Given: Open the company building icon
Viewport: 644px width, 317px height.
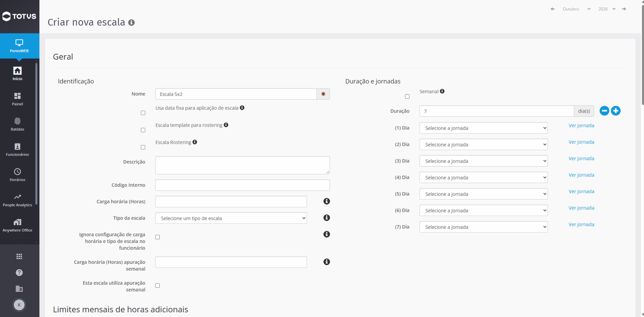Looking at the screenshot, I should (19, 289).
